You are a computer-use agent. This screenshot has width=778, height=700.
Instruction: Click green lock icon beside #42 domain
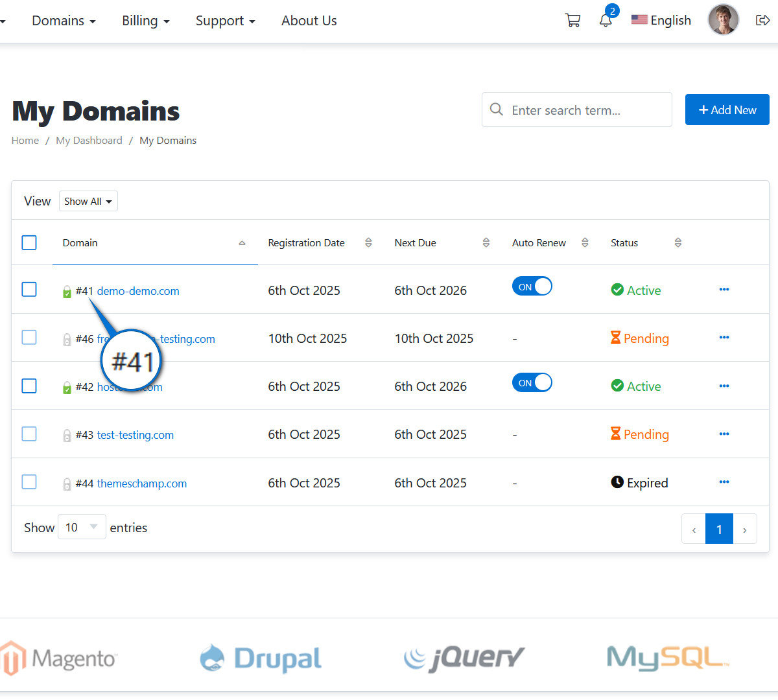point(67,388)
